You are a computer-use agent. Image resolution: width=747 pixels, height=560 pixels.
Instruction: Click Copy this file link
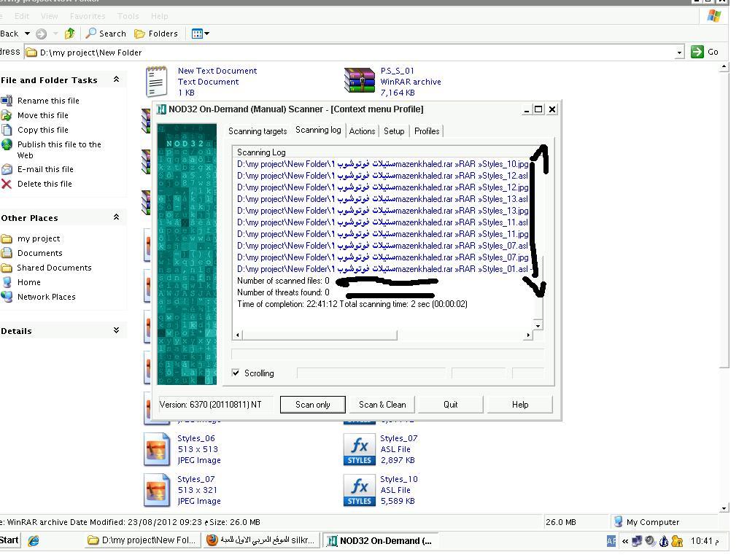click(x=43, y=130)
